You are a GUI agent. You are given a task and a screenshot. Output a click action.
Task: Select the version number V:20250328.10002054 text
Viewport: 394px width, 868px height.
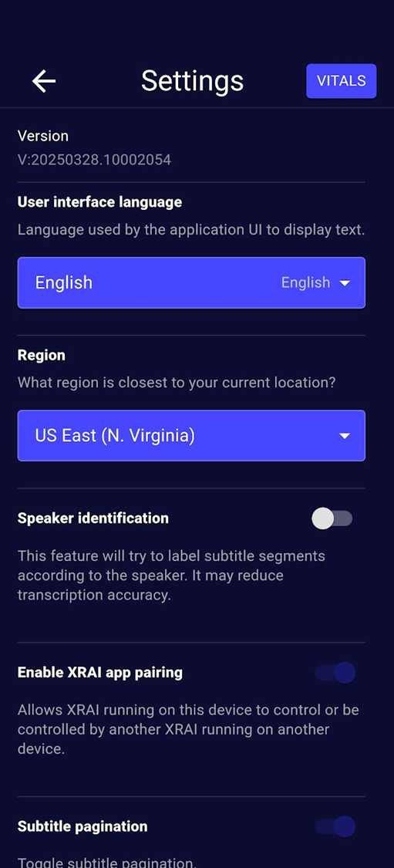coord(94,160)
